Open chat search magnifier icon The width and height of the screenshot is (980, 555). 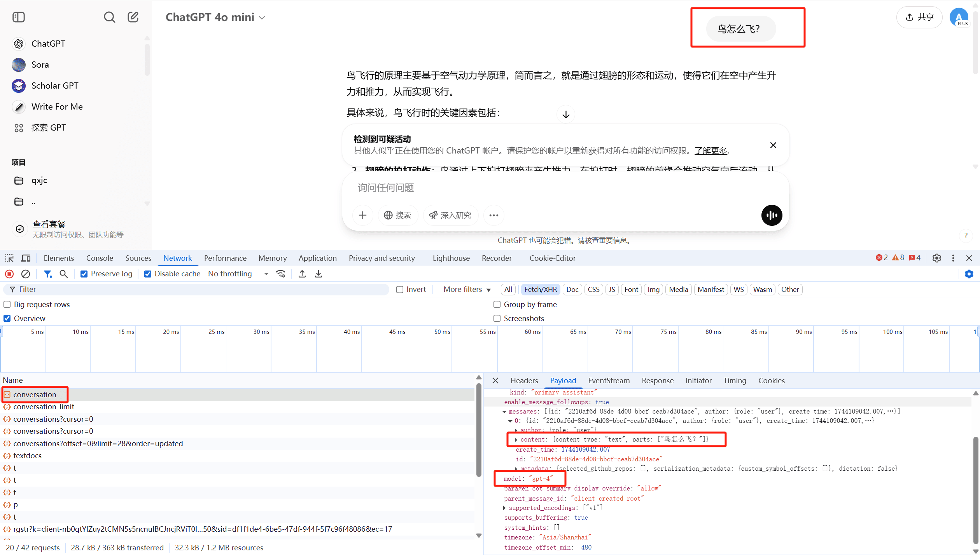click(x=109, y=17)
